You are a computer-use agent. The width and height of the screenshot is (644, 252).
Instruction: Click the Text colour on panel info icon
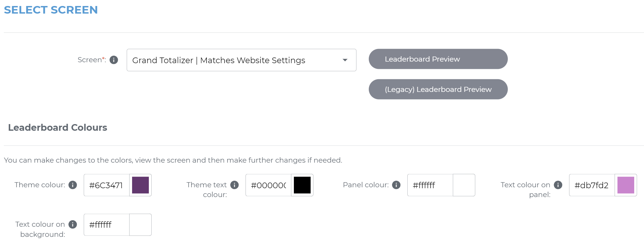pos(558,185)
